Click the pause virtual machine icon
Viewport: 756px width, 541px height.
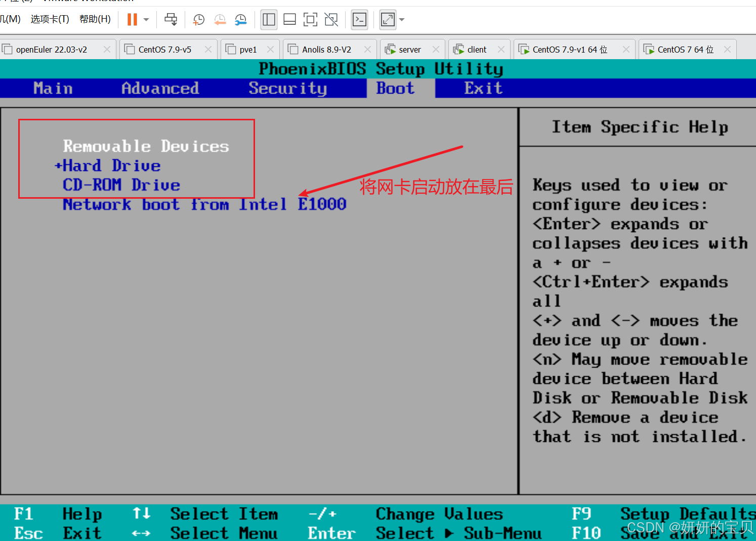click(132, 20)
